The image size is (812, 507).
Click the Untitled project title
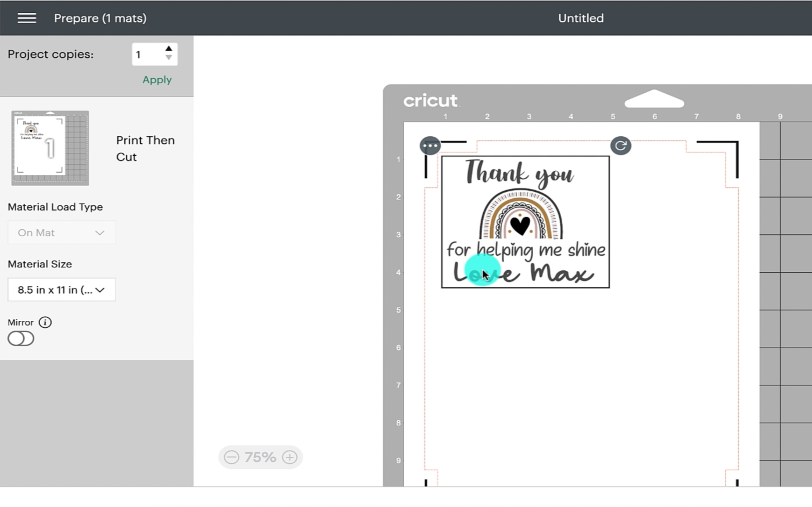click(x=581, y=18)
